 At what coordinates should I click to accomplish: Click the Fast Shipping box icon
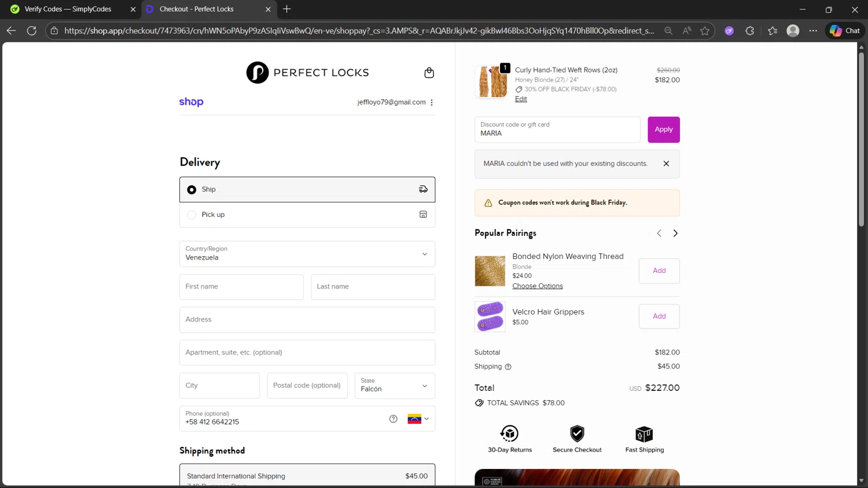click(x=644, y=434)
